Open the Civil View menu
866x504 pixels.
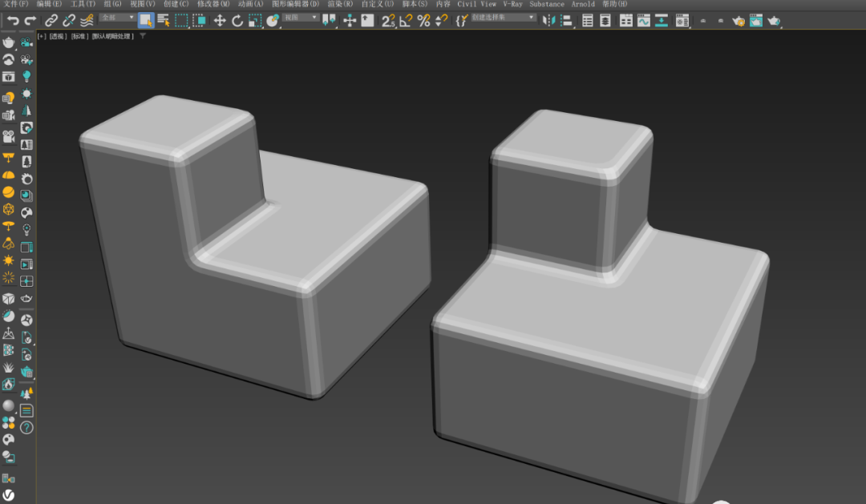476,4
